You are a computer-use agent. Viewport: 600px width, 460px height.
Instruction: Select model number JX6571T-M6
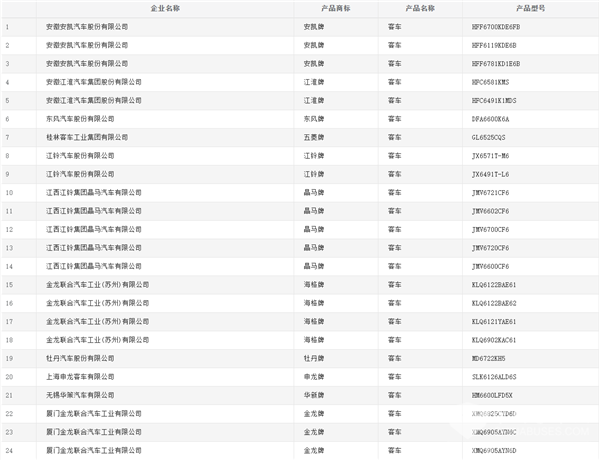[491, 155]
